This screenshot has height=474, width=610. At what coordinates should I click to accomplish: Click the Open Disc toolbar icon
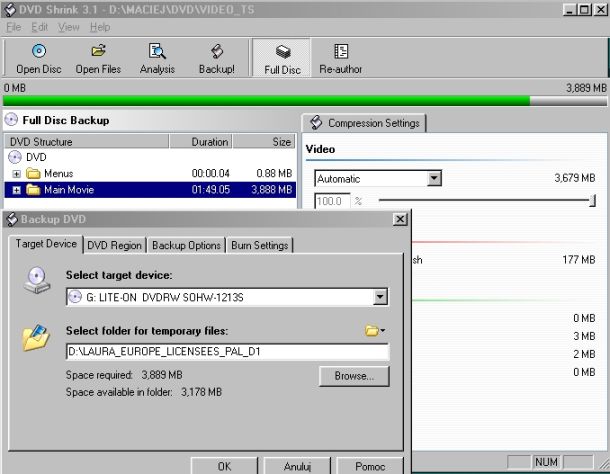click(x=39, y=51)
